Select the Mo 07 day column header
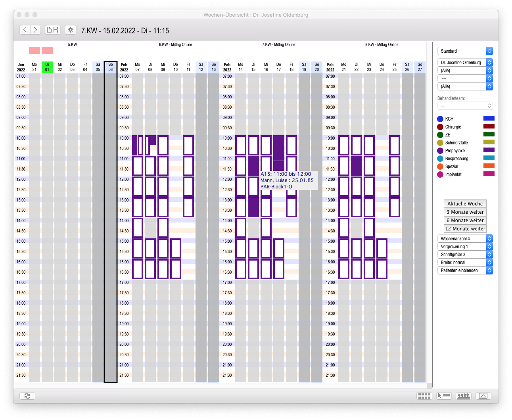The height and width of the screenshot is (420, 512). pos(138,67)
